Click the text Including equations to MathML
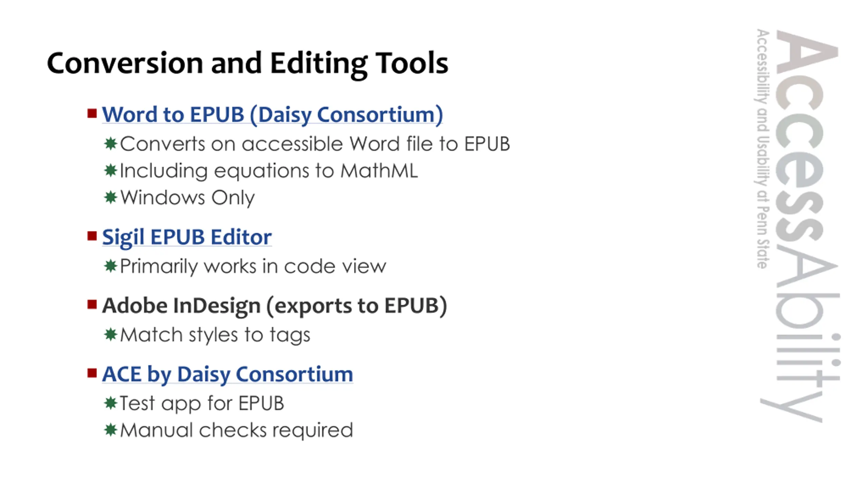Viewport: 868px width, 488px height. pyautogui.click(x=269, y=170)
